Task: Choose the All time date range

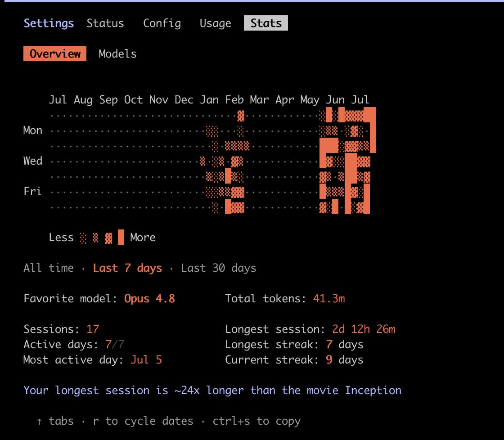Action: pyautogui.click(x=49, y=268)
